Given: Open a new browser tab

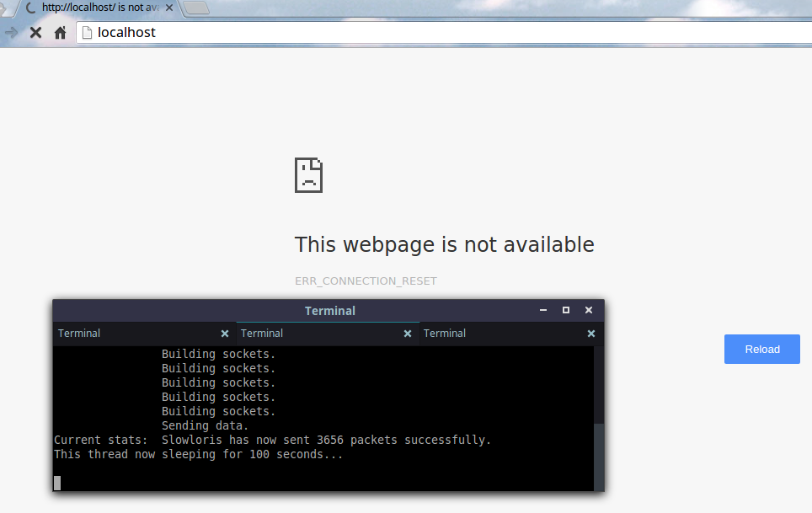Looking at the screenshot, I should click(x=196, y=8).
